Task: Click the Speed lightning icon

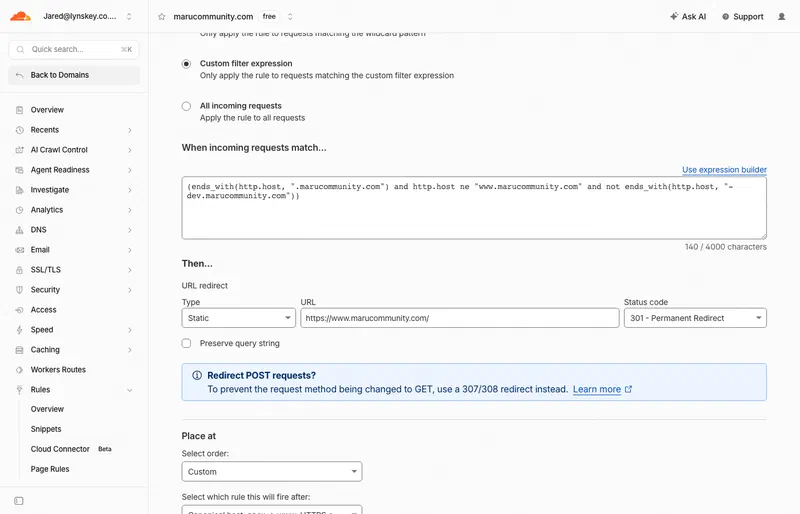Action: click(19, 330)
